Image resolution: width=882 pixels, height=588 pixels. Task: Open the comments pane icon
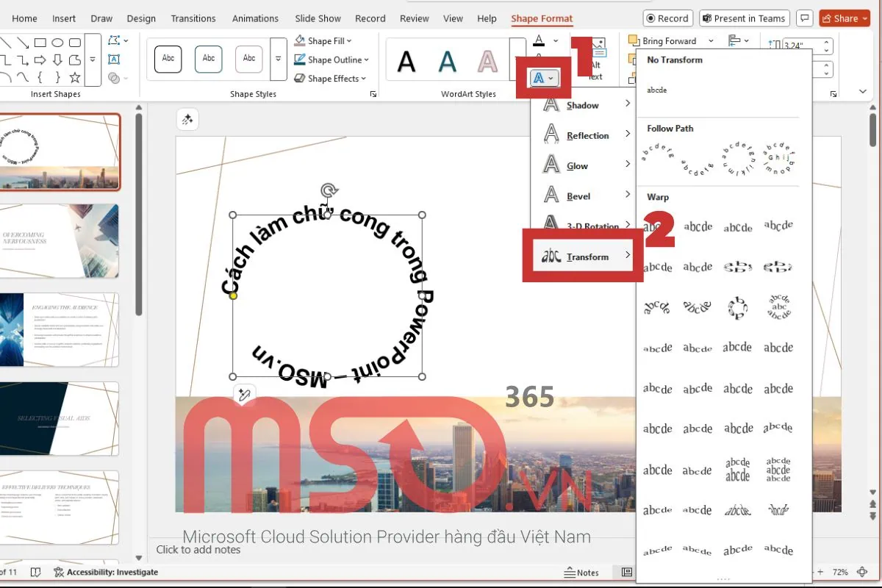point(806,18)
